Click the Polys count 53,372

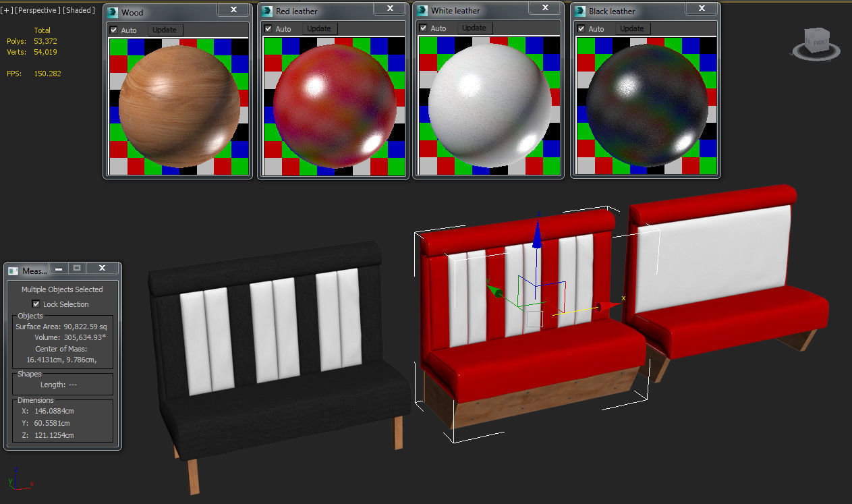click(x=45, y=41)
